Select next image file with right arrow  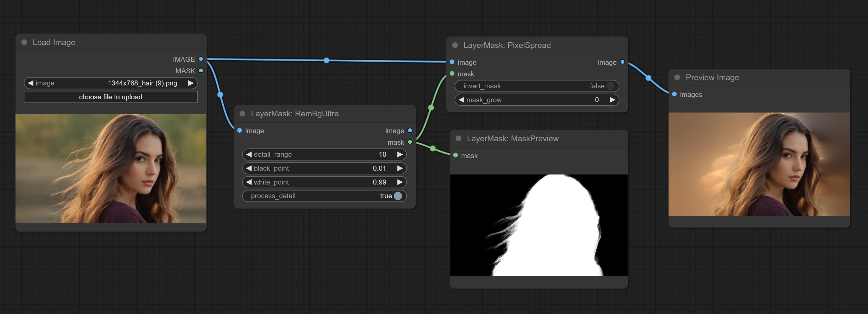click(191, 83)
